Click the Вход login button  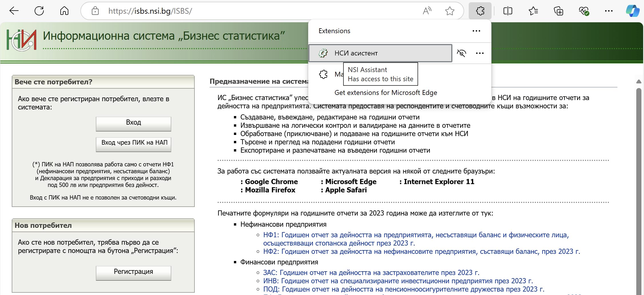[x=134, y=124]
